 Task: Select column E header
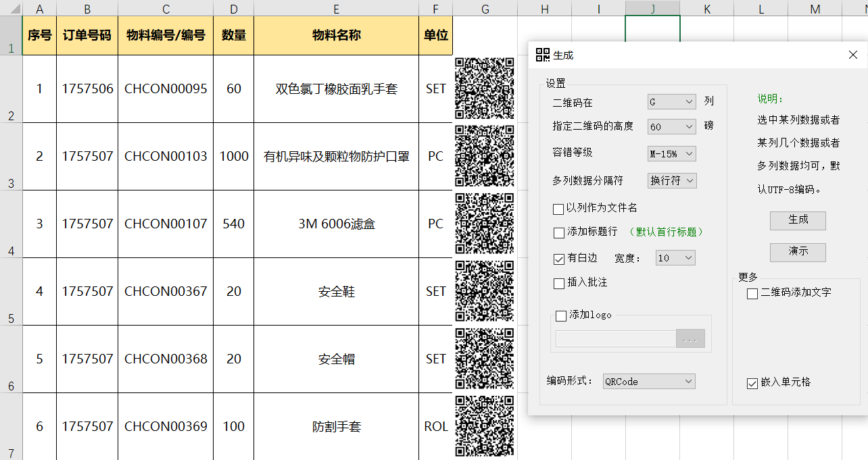point(336,9)
